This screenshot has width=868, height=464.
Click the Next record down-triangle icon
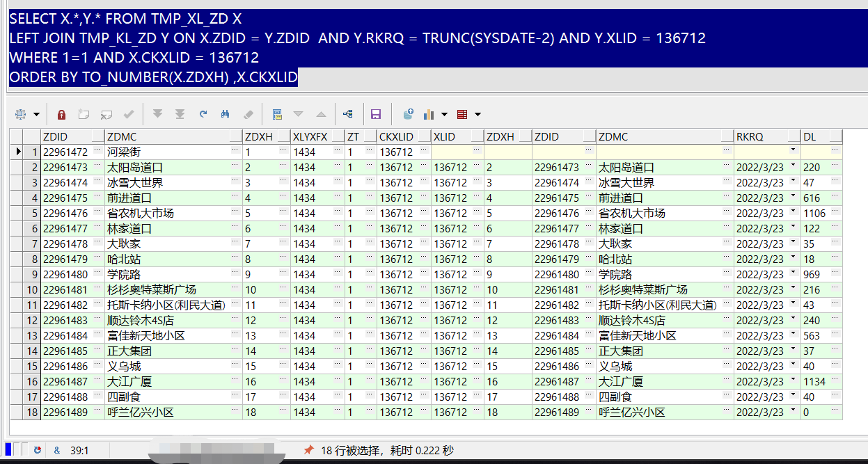click(298, 114)
